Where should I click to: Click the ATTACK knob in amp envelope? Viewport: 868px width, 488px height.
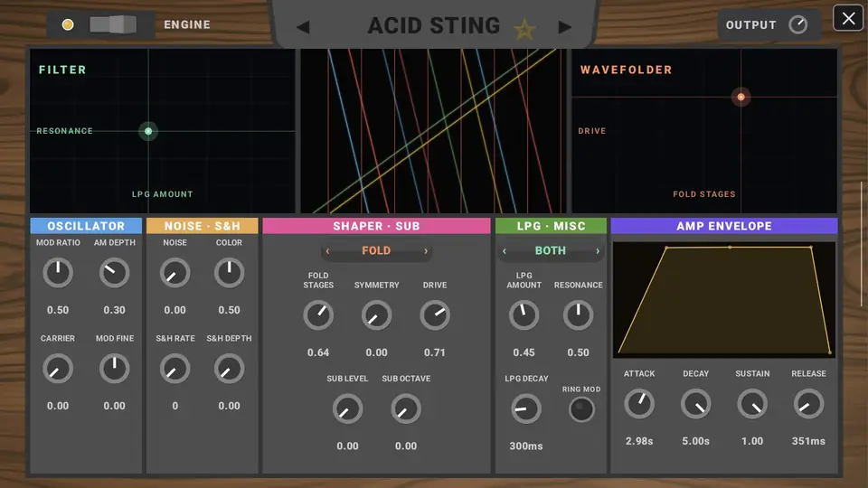[x=639, y=404]
